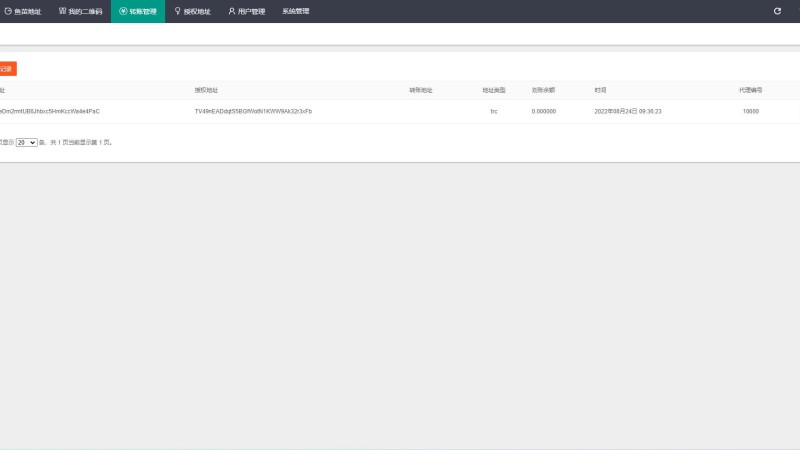Select the address cell starting with TV49nEADdqt
This screenshot has height=450, width=800.
[x=253, y=111]
